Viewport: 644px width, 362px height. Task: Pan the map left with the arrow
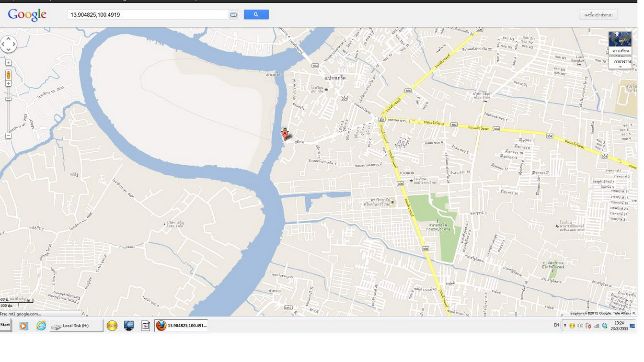(3, 45)
